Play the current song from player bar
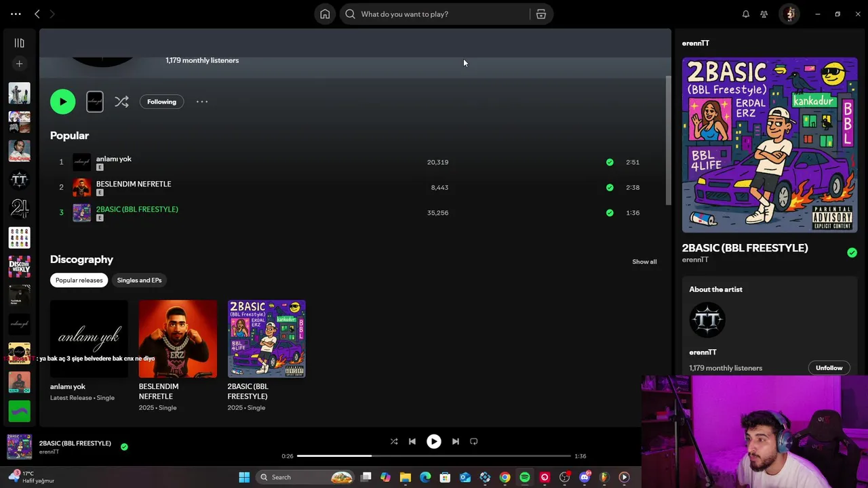Viewport: 868px width, 488px height. (x=433, y=441)
